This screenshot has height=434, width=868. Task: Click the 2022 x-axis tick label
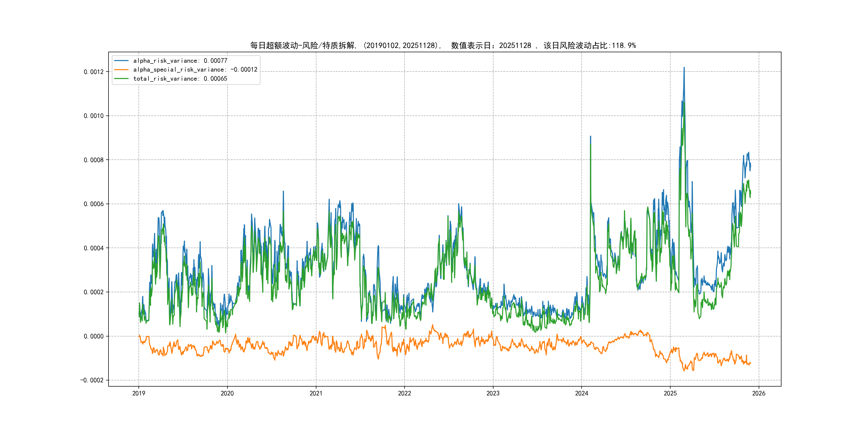pyautogui.click(x=404, y=393)
